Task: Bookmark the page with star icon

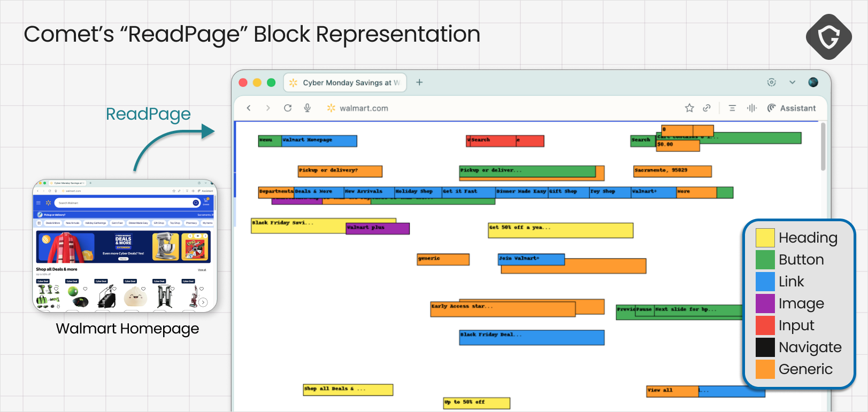Action: [689, 108]
